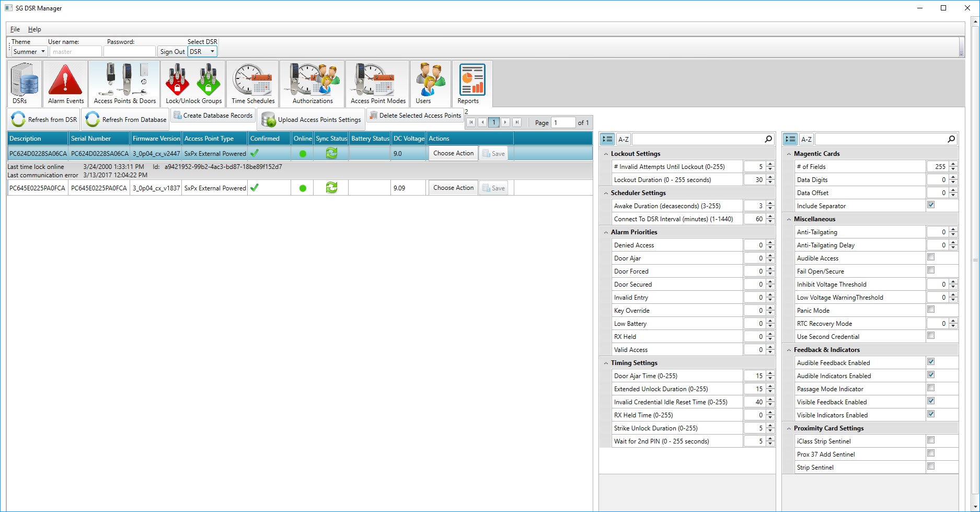This screenshot has width=980, height=512.
Task: Enable Fail Open/Secure checkbox
Action: pos(931,270)
